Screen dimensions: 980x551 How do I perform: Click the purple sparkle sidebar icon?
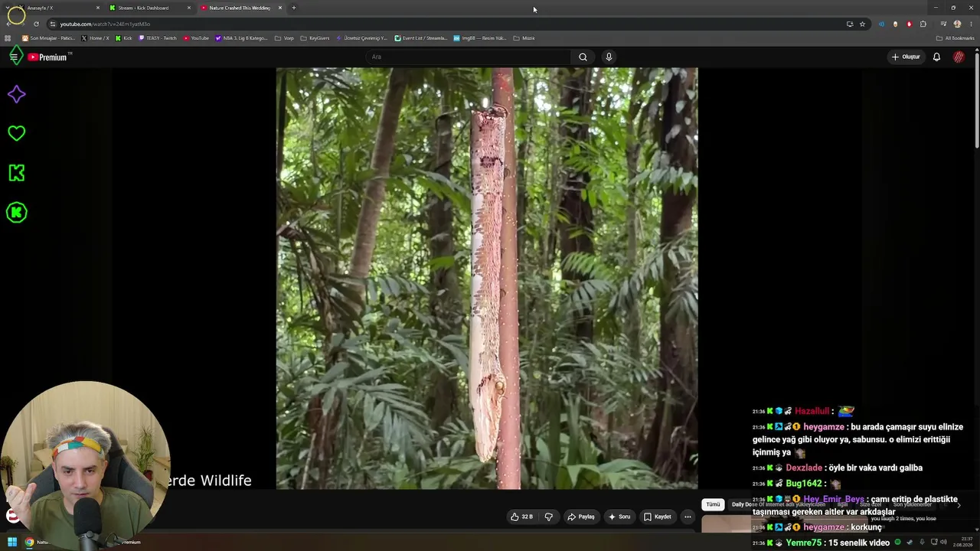pos(16,94)
